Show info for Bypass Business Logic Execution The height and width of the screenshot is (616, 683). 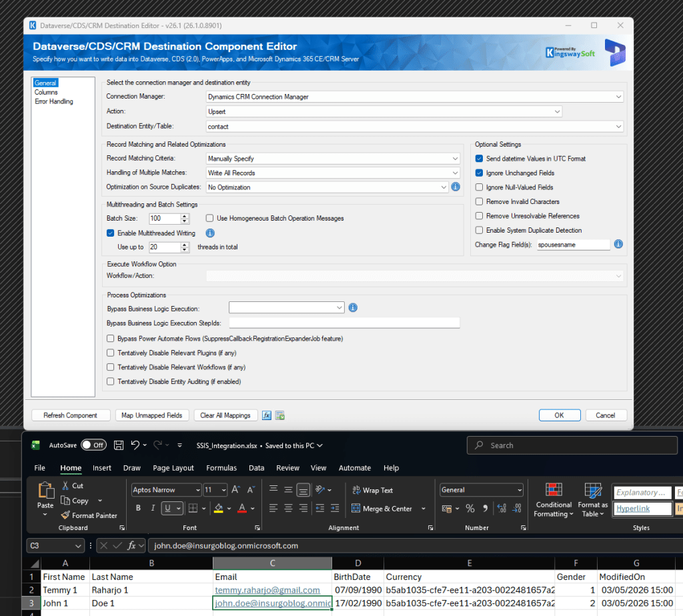point(354,308)
